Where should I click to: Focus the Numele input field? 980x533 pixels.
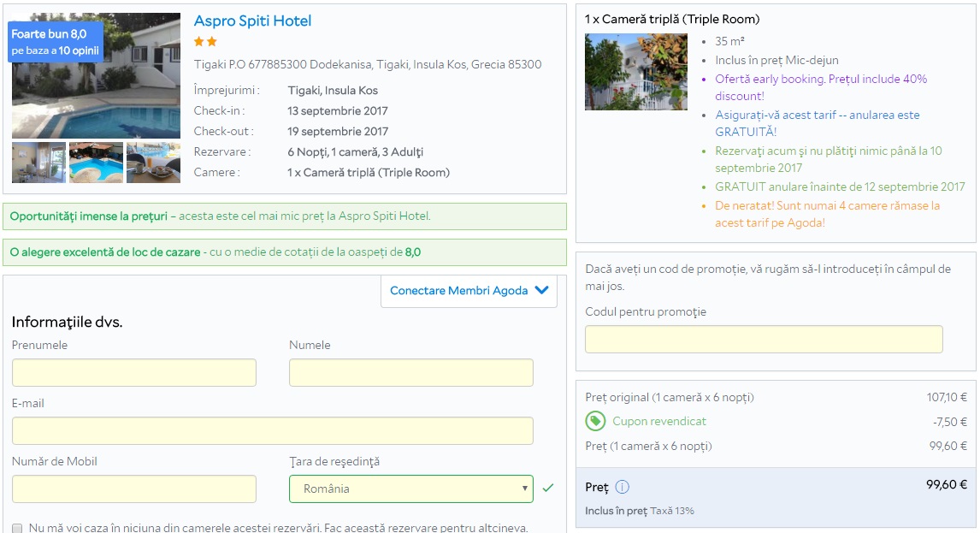pyautogui.click(x=410, y=373)
